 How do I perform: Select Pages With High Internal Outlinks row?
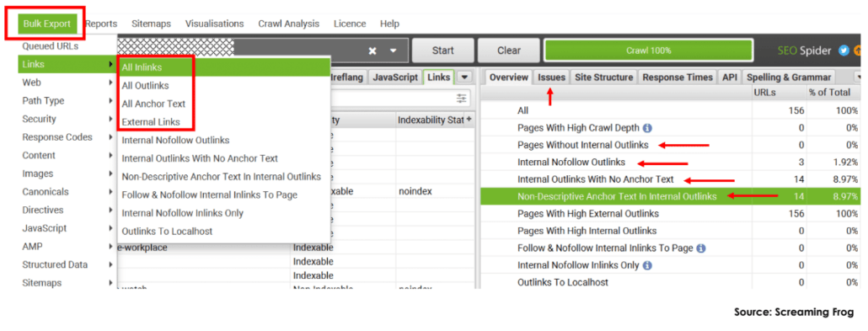pyautogui.click(x=671, y=231)
